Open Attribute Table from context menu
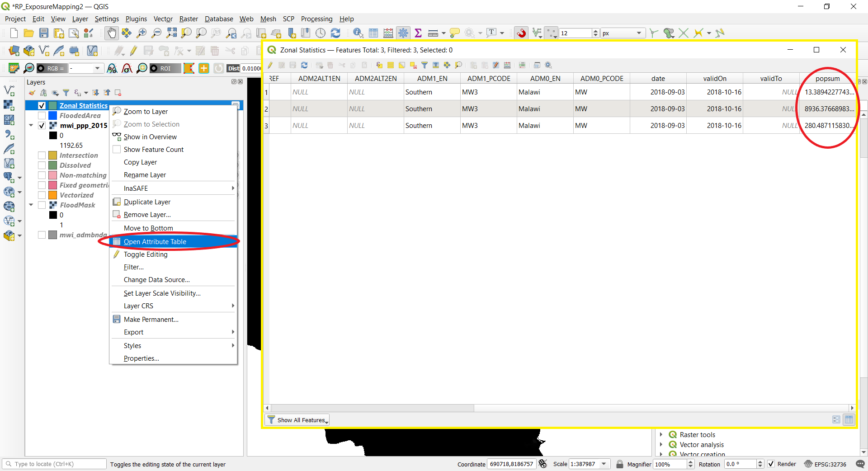868x471 pixels. click(x=156, y=241)
